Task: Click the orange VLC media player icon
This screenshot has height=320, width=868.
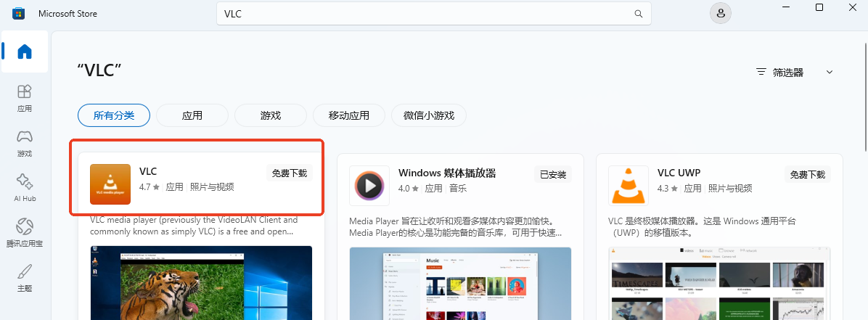Action: [110, 184]
